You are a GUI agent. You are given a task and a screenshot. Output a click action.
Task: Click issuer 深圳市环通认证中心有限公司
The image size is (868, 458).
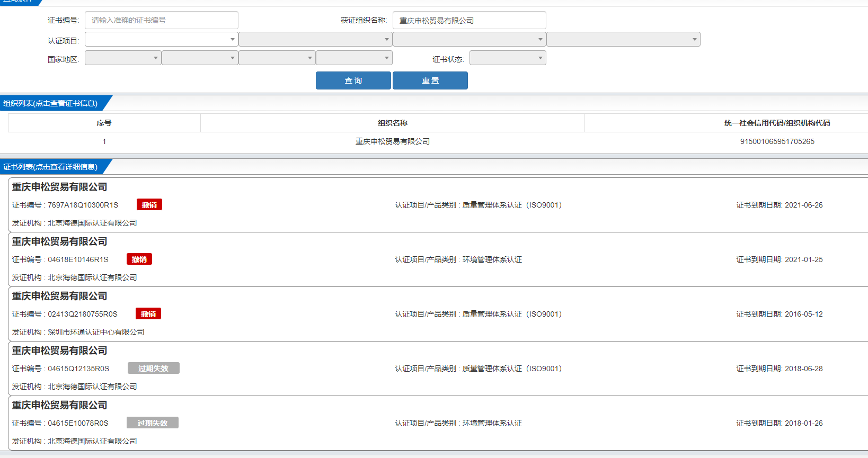tap(96, 332)
